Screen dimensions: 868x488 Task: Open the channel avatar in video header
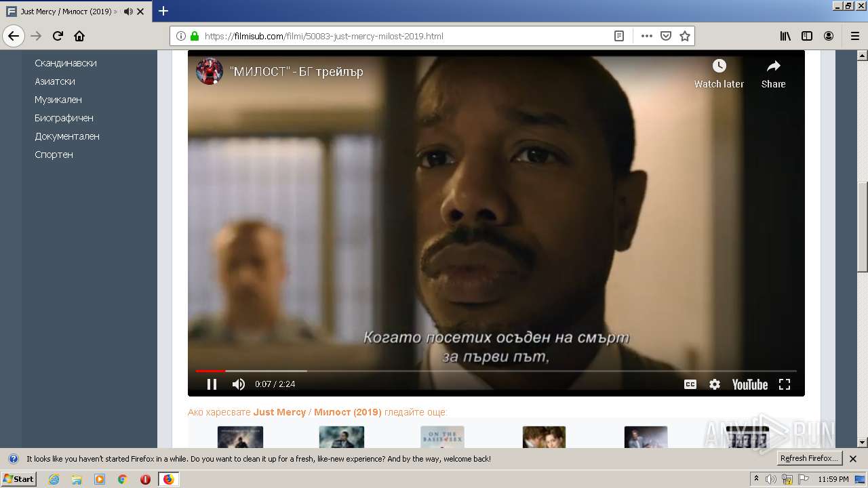[210, 71]
